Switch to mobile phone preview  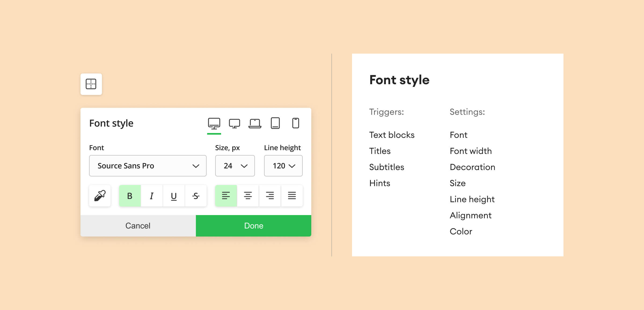tap(295, 123)
